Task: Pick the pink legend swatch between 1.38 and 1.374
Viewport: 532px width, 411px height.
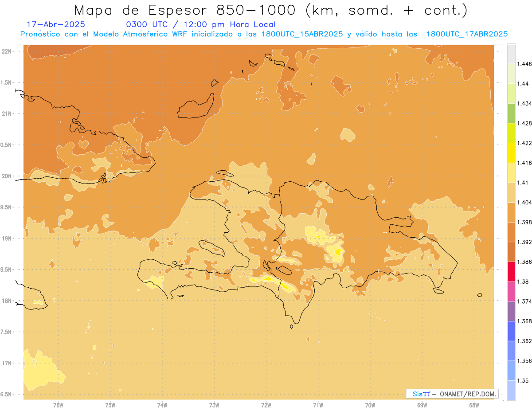Action: (511, 291)
